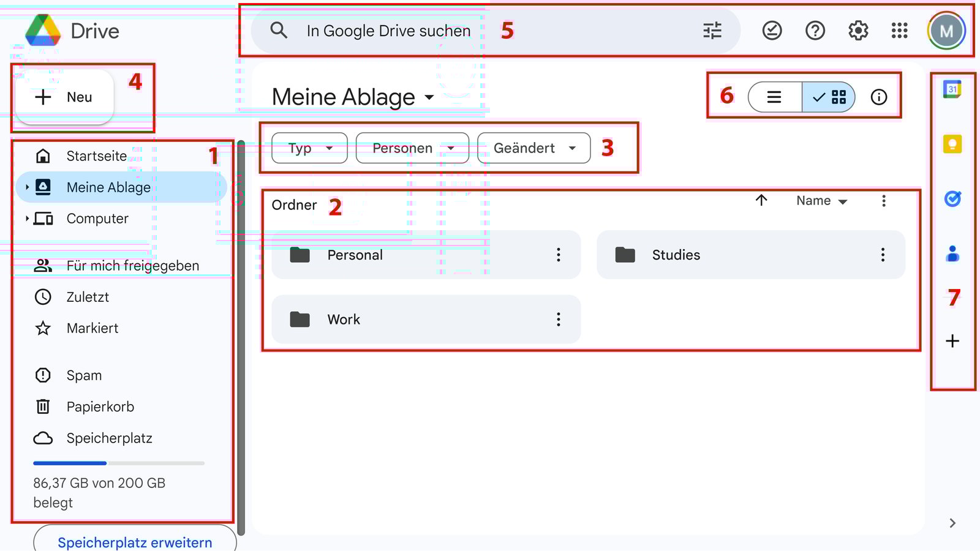The image size is (980, 551).
Task: Open Google Tasks side panel
Action: pos(952,199)
